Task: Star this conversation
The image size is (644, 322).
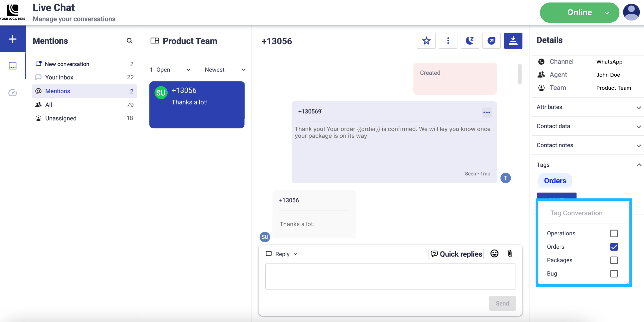Action: click(x=426, y=41)
